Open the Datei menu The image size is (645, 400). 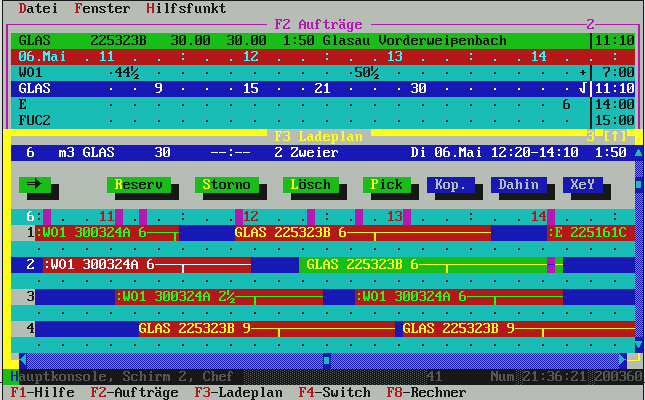(38, 8)
